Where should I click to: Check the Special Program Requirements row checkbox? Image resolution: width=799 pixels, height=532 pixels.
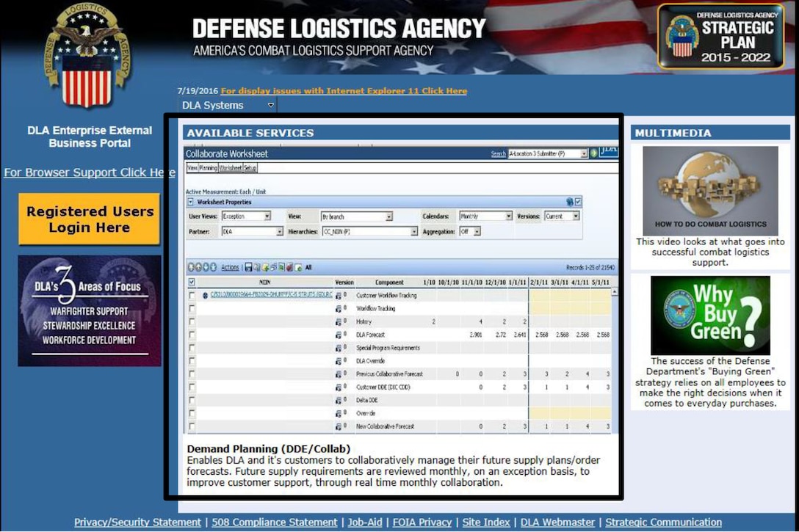pos(192,349)
